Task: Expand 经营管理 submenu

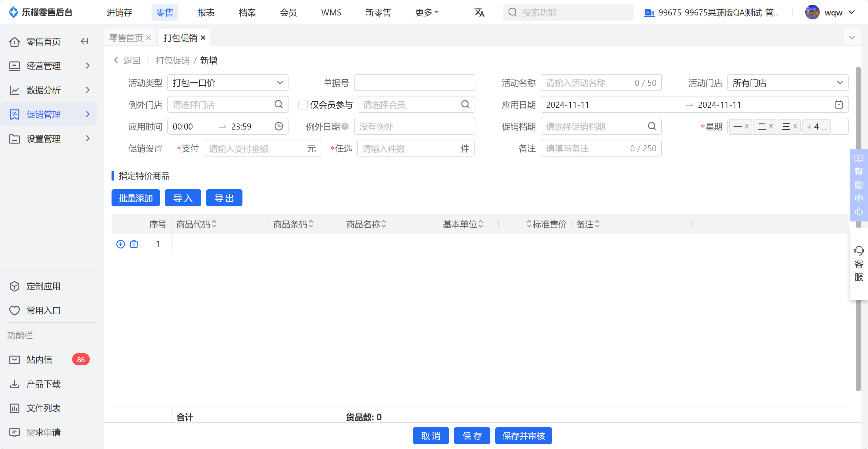Action: 88,66
